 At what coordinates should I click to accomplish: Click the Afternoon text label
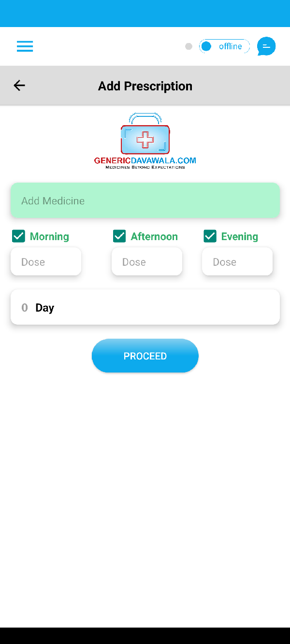tap(154, 237)
